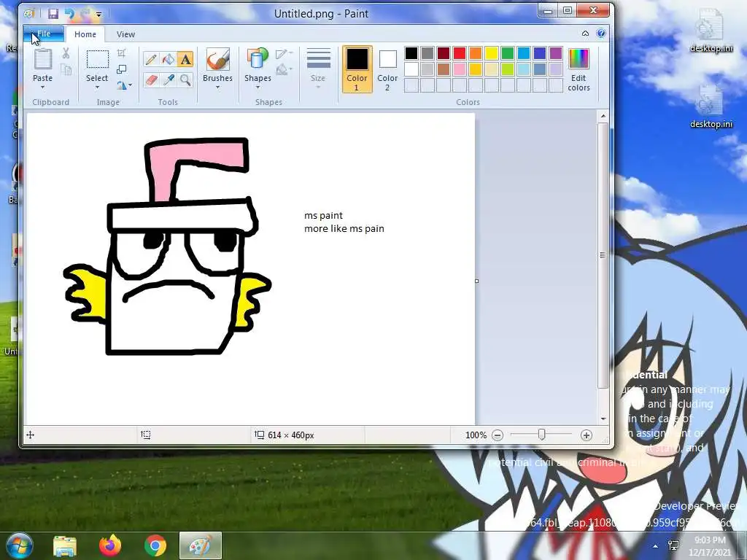
Task: Click the Paste clipboard icon
Action: pos(42,59)
